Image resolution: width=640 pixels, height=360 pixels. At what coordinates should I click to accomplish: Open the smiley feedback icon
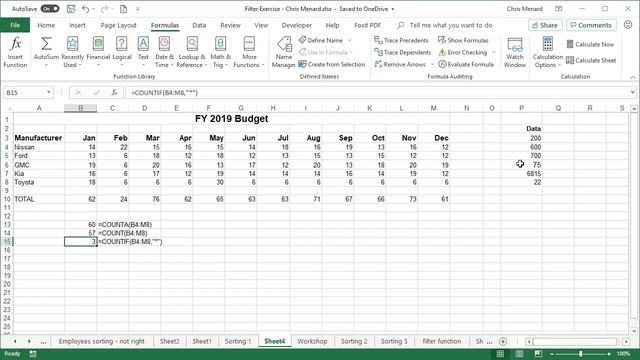click(x=628, y=25)
